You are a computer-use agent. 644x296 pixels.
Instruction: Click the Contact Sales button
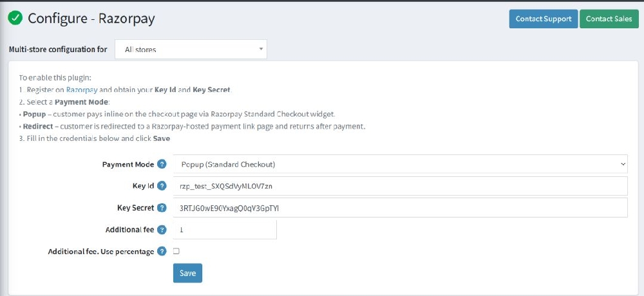pos(609,19)
